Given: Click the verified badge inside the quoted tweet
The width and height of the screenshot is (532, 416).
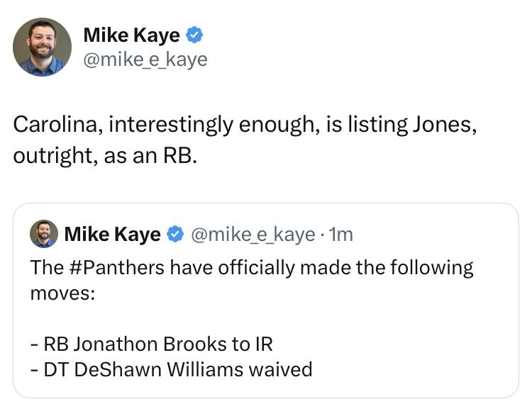Looking at the screenshot, I should (174, 234).
